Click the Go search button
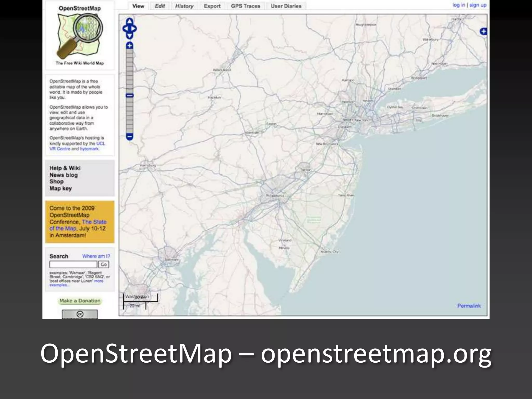Viewport: 532px width, 399px height. point(104,264)
